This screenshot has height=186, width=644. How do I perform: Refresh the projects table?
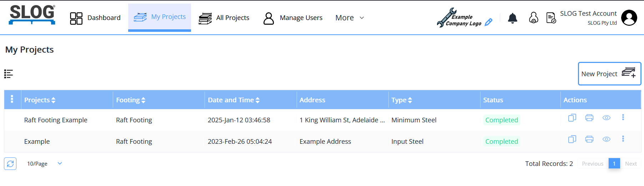pos(10,163)
